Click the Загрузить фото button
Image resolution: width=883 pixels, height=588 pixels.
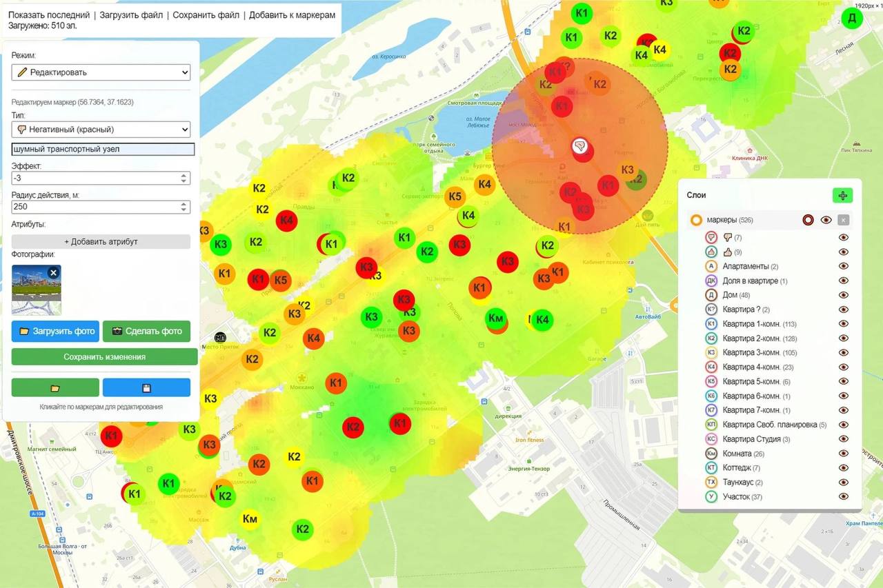tap(55, 332)
